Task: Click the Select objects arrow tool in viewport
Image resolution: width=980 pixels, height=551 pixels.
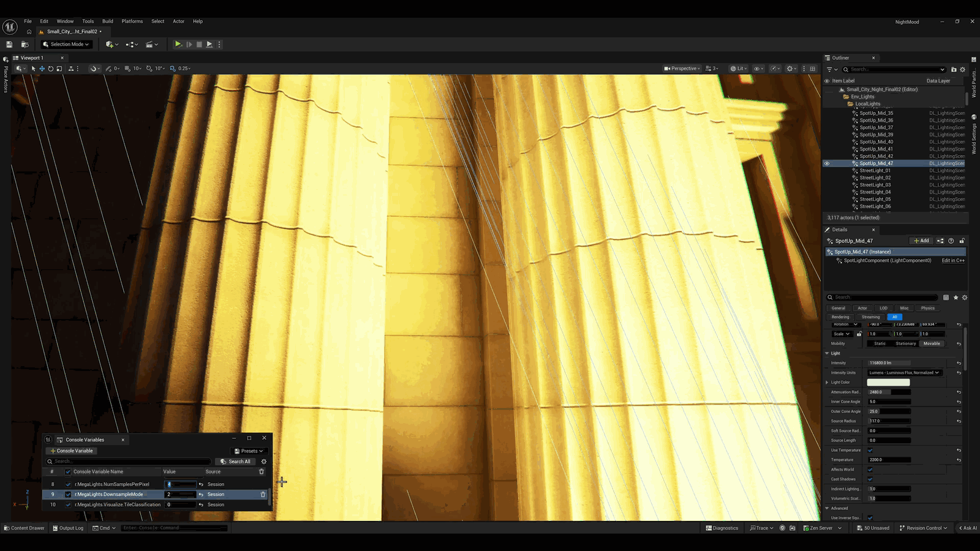Action: tap(34, 69)
